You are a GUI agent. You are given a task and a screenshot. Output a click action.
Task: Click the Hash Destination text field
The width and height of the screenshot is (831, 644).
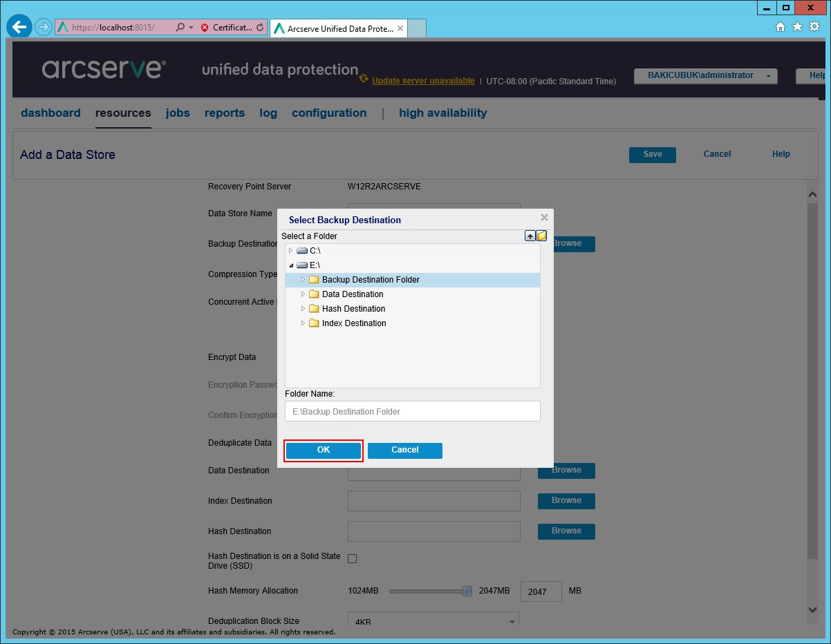pyautogui.click(x=434, y=531)
